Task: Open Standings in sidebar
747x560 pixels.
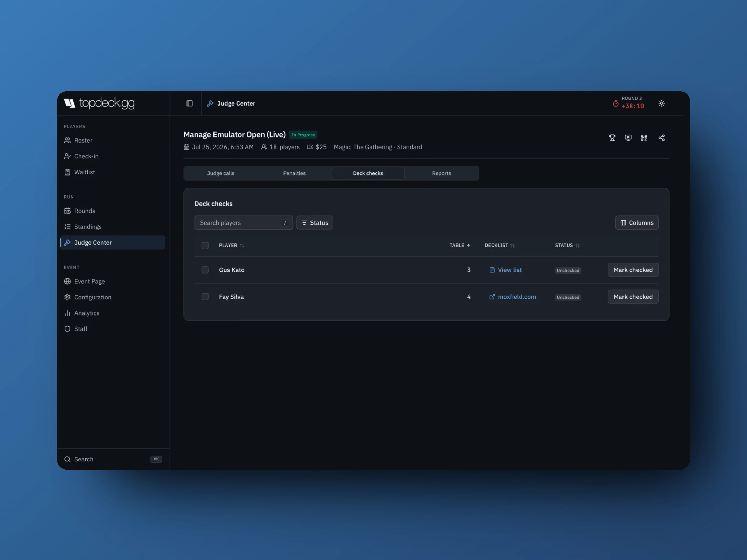Action: [x=113, y=227]
